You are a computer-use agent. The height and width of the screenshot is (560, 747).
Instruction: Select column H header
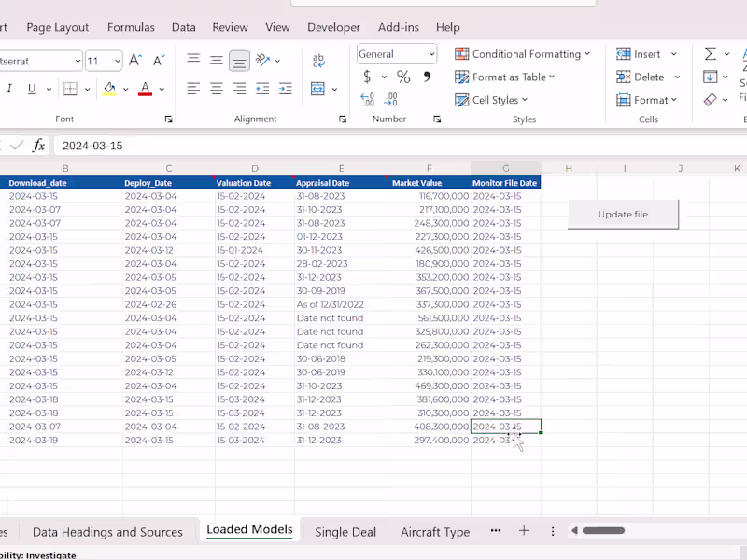pyautogui.click(x=569, y=168)
